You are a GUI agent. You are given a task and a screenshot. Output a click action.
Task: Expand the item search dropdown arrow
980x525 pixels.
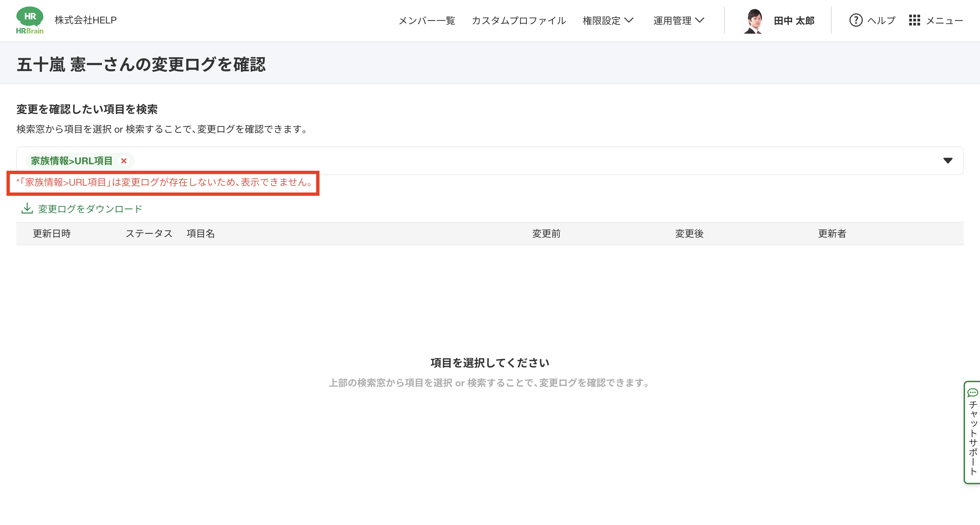tap(948, 161)
